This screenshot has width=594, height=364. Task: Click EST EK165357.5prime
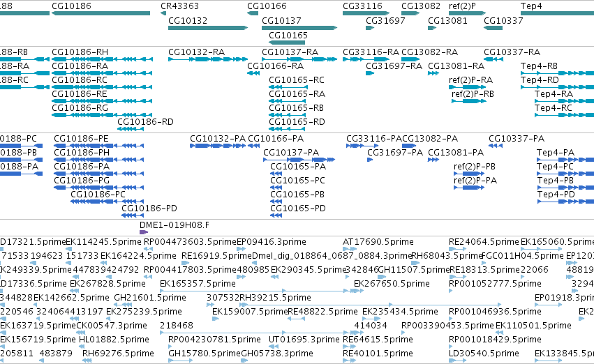point(198,285)
